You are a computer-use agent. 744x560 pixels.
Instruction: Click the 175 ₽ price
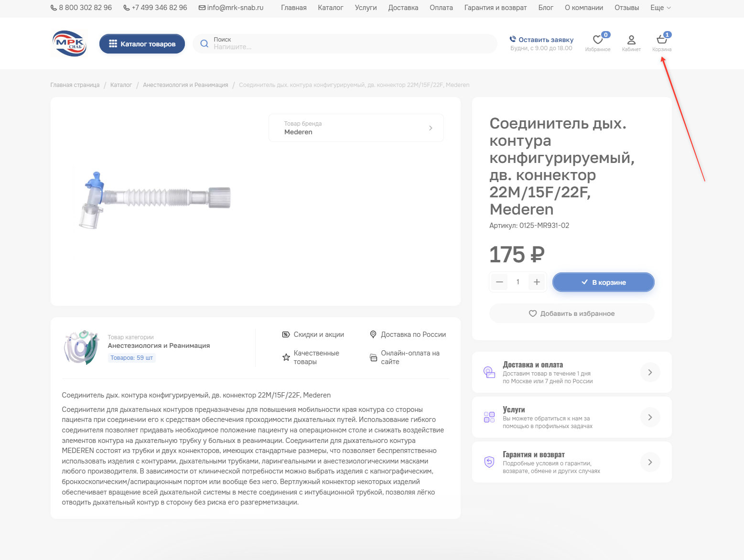[x=517, y=255]
